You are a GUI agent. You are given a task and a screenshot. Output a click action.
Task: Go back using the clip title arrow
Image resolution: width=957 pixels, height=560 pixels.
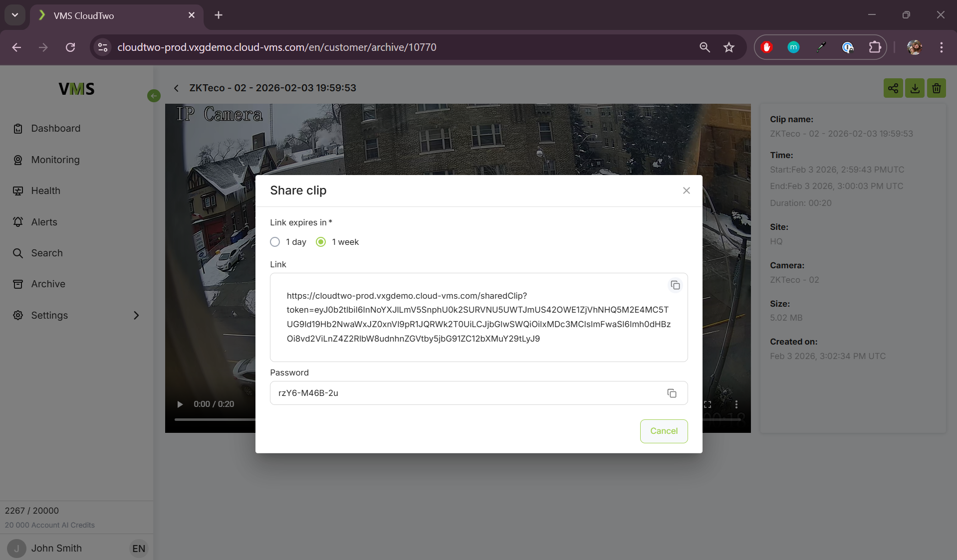[176, 88]
